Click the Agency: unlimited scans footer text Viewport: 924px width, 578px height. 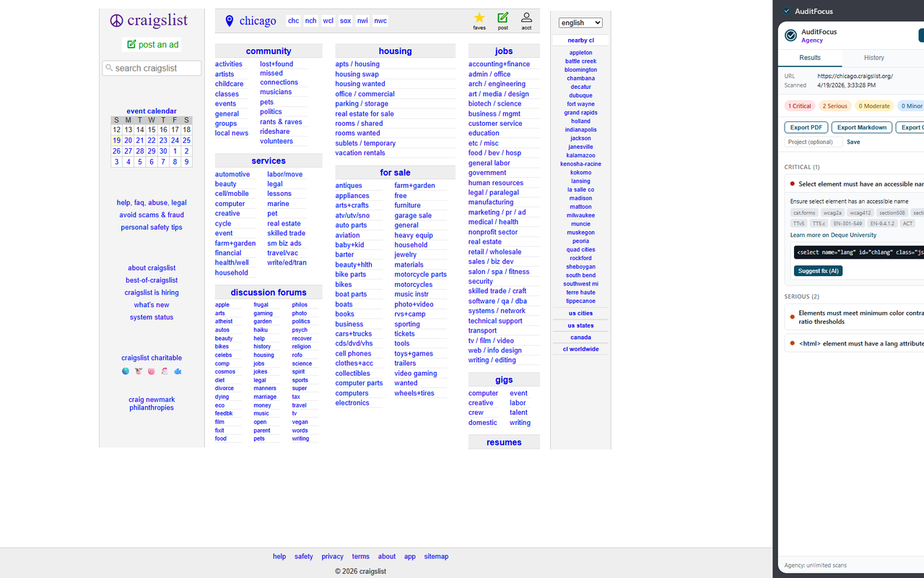(816, 566)
